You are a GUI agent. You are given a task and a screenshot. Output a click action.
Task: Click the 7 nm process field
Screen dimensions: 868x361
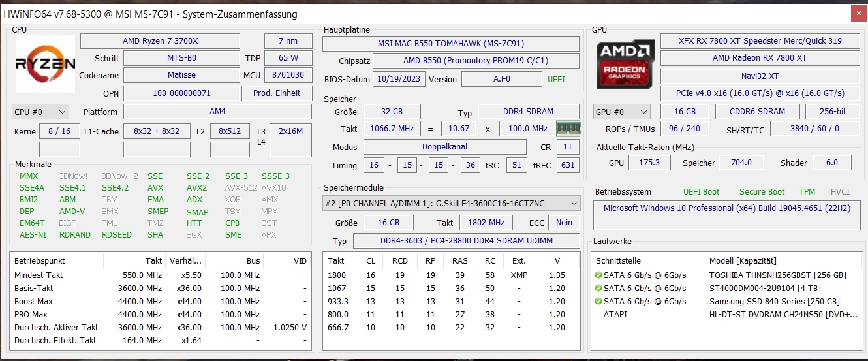point(288,41)
